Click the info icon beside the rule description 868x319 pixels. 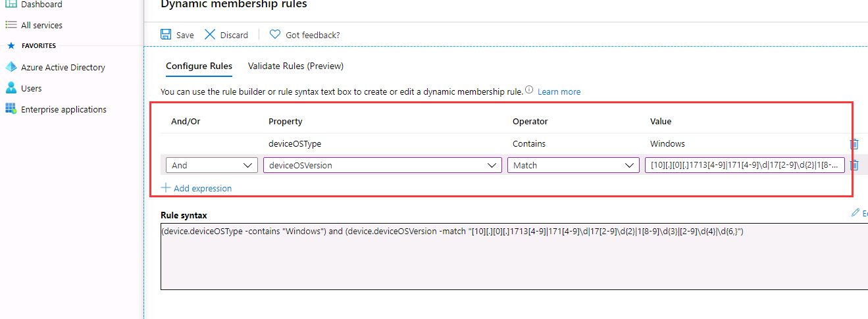(x=529, y=91)
